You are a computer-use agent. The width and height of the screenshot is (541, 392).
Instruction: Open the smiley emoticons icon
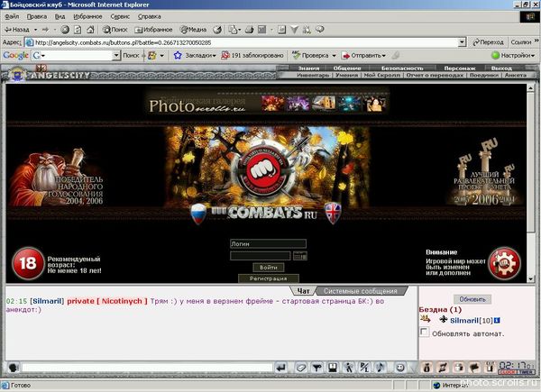pos(399,368)
